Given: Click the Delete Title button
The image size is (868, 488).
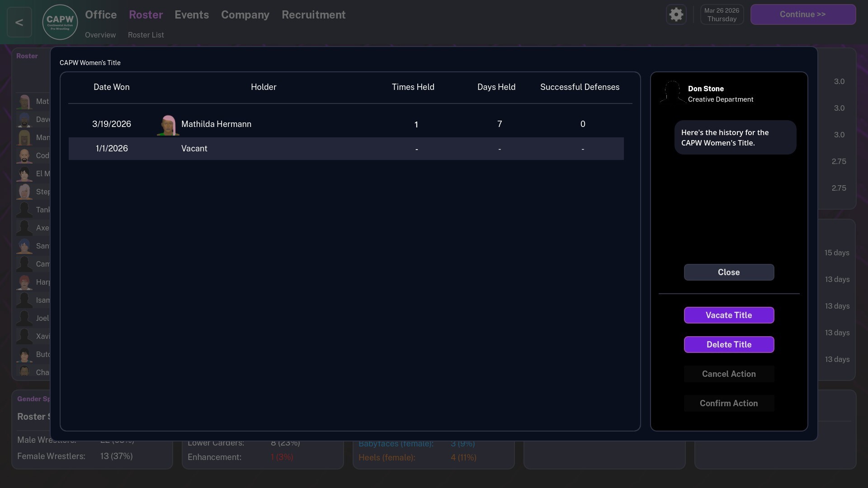Looking at the screenshot, I should (729, 344).
